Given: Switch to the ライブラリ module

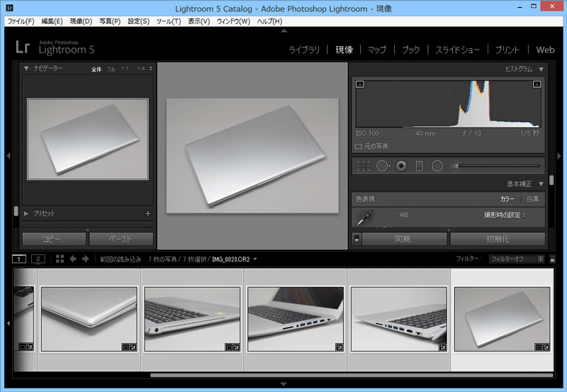Looking at the screenshot, I should (x=304, y=50).
